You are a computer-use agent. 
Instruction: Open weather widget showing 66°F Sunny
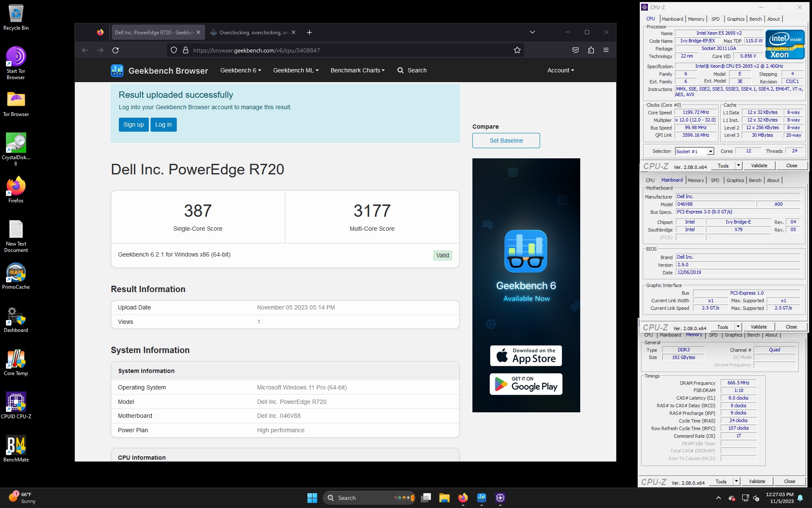tap(22, 498)
